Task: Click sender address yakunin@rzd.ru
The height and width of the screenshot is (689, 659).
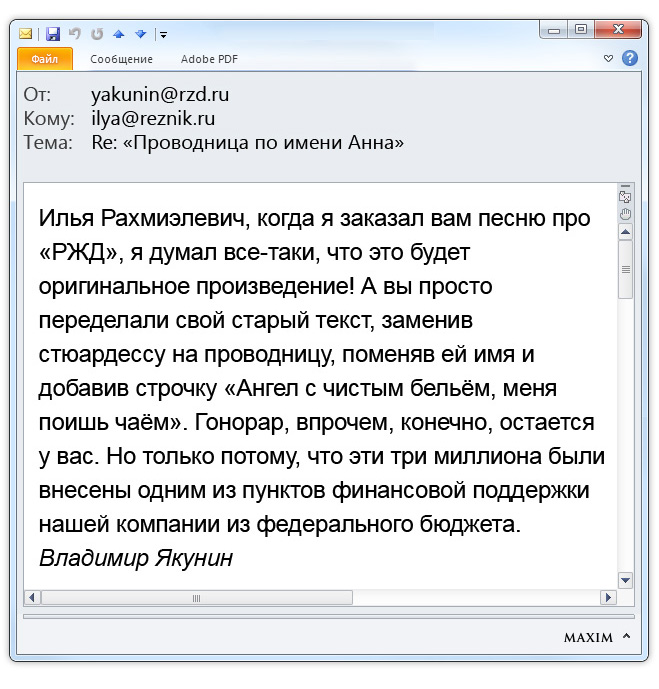Action: [160, 94]
